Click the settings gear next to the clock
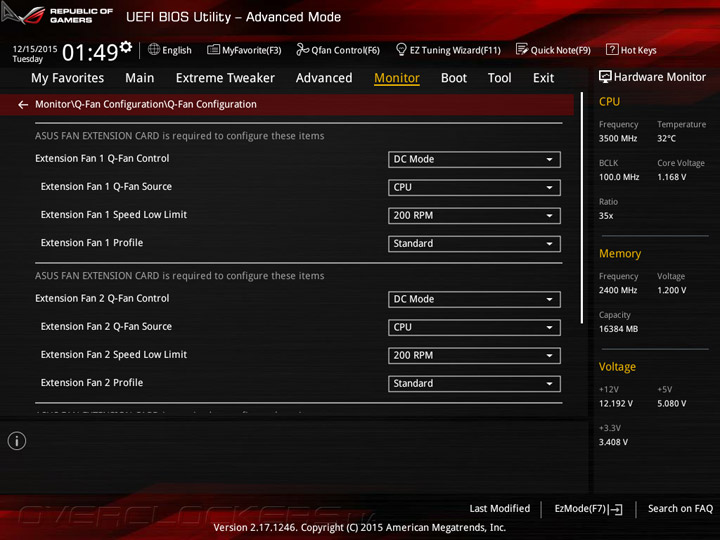 [x=126, y=47]
